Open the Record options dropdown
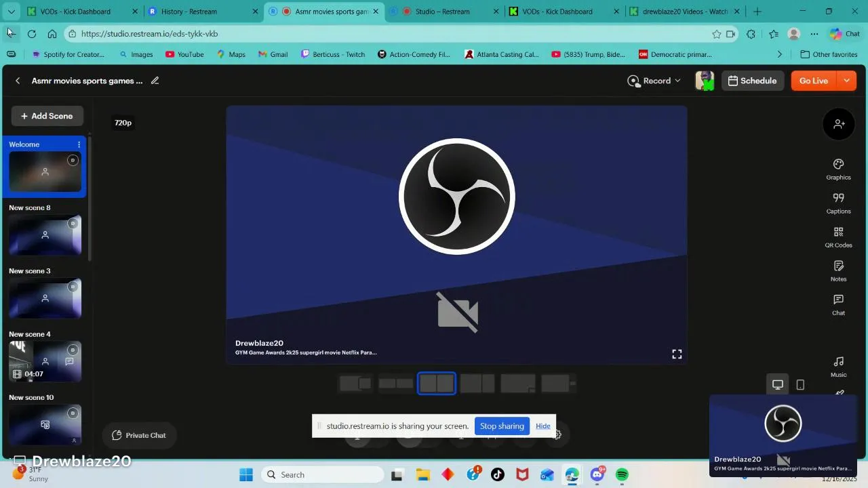This screenshot has height=488, width=868. [654, 81]
